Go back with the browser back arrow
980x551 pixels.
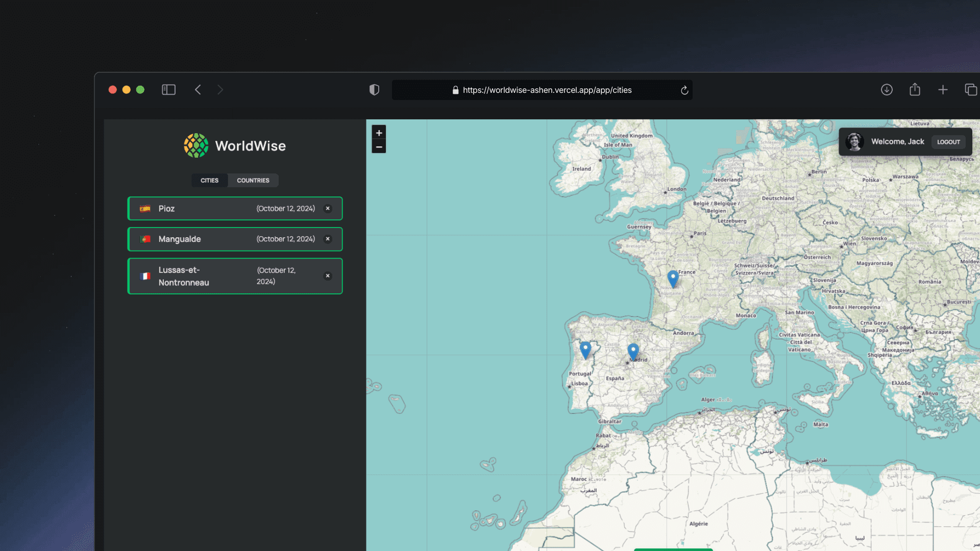tap(198, 90)
